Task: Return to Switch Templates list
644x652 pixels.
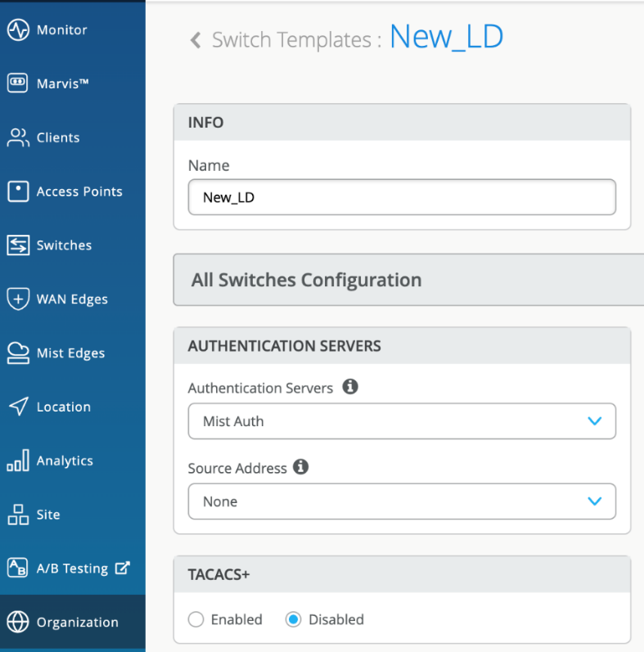Action: point(291,40)
